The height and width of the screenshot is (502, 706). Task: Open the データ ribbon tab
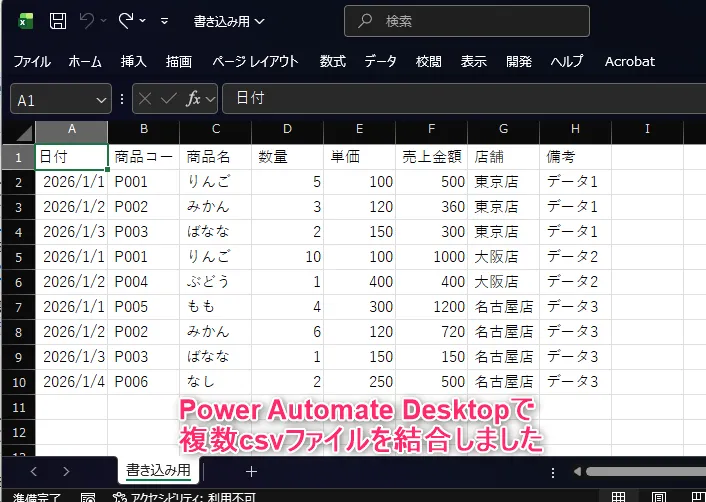(380, 61)
